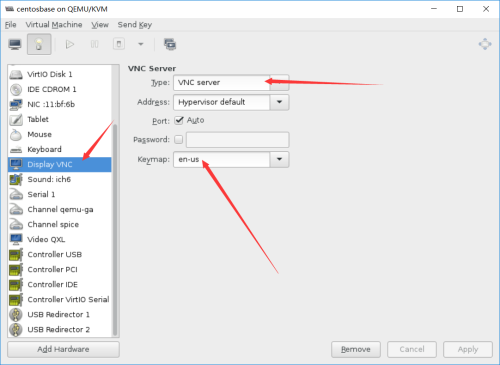Select USB Redirector 2 entry
This screenshot has width=500, height=365.
point(60,329)
